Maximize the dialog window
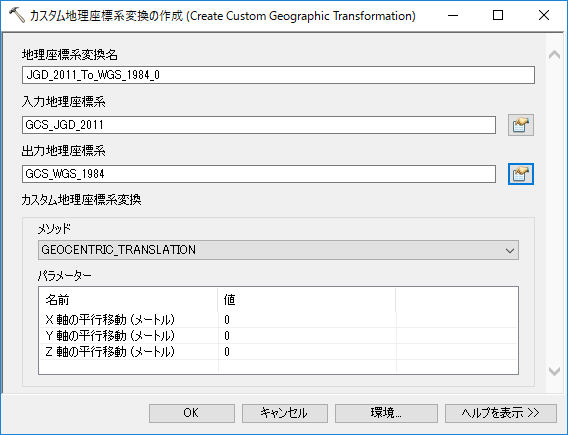The image size is (568, 435). [498, 15]
